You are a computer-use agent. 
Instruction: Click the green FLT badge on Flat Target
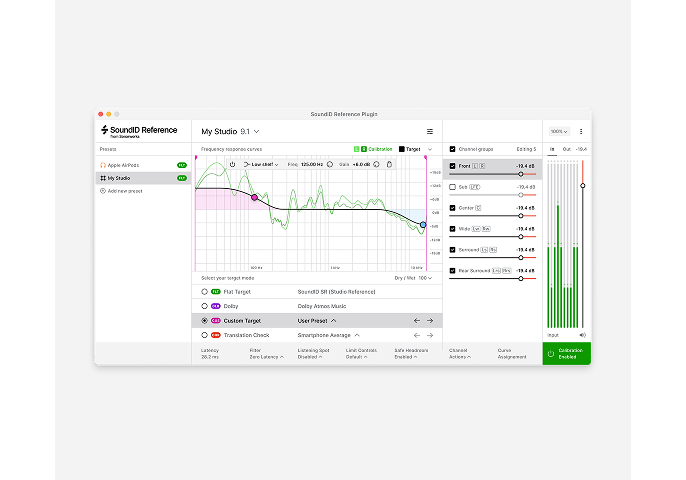216,292
